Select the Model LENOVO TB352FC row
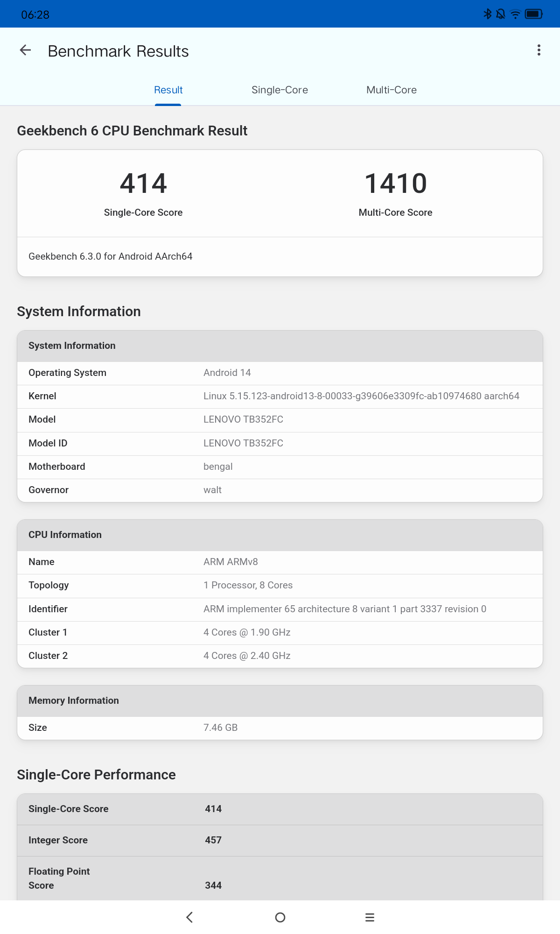560x934 pixels. pos(280,420)
